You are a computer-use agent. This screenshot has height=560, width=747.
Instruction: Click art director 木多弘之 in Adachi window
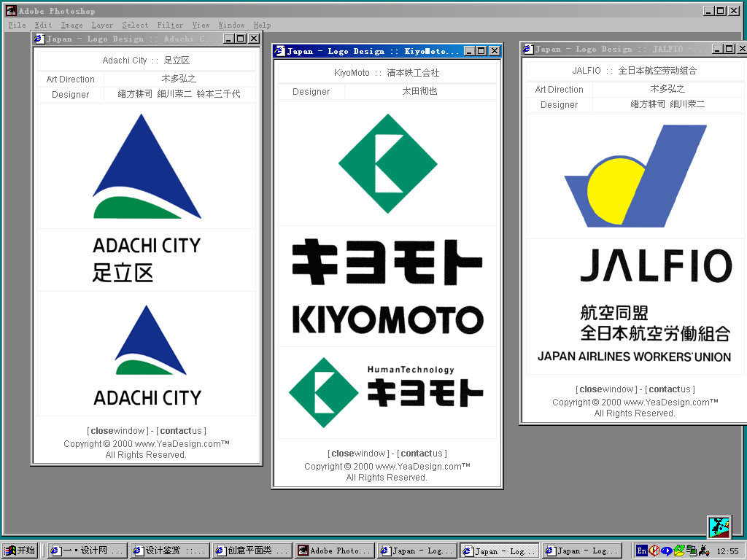(179, 79)
